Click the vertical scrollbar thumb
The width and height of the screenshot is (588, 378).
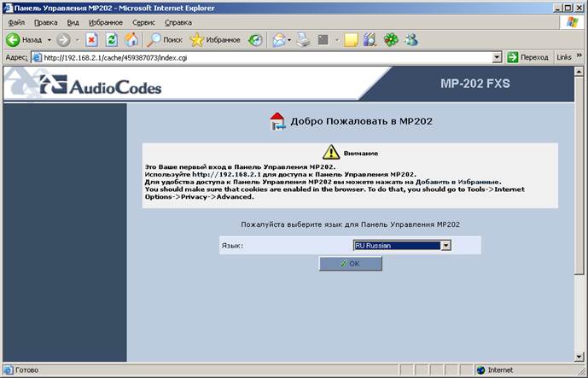click(x=579, y=174)
